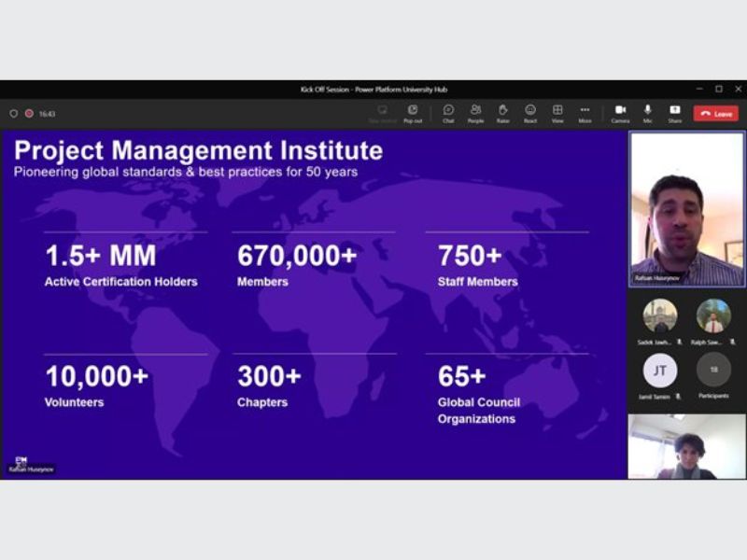The image size is (747, 560).
Task: Open the More actions menu
Action: pyautogui.click(x=585, y=114)
